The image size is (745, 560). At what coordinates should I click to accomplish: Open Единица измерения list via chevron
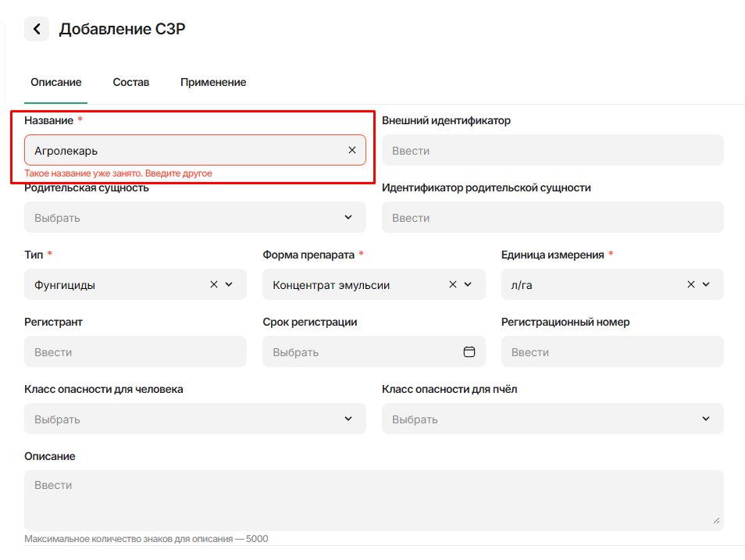(707, 284)
